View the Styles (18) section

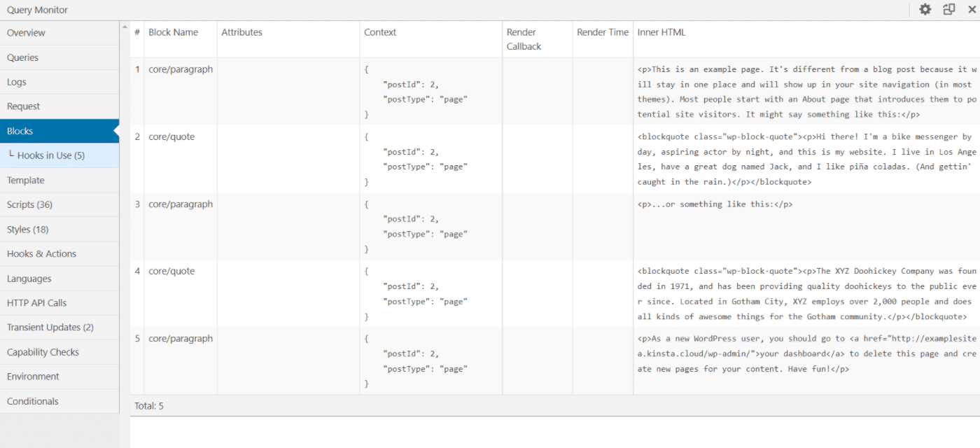[x=27, y=229]
